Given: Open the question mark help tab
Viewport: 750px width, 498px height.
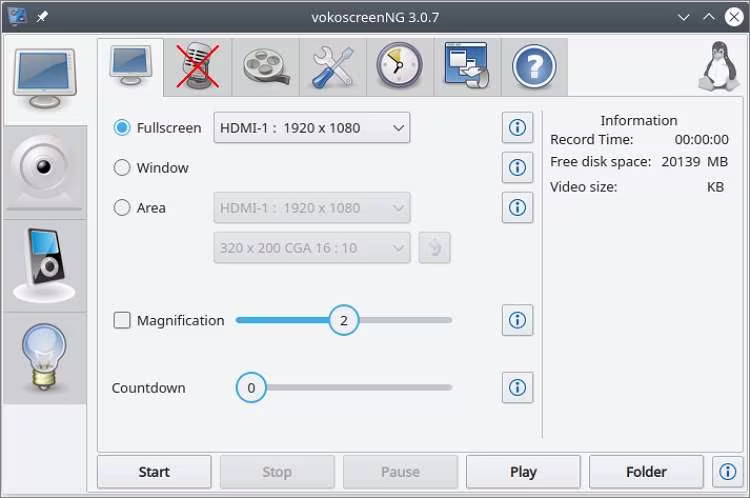Looking at the screenshot, I should (x=534, y=67).
